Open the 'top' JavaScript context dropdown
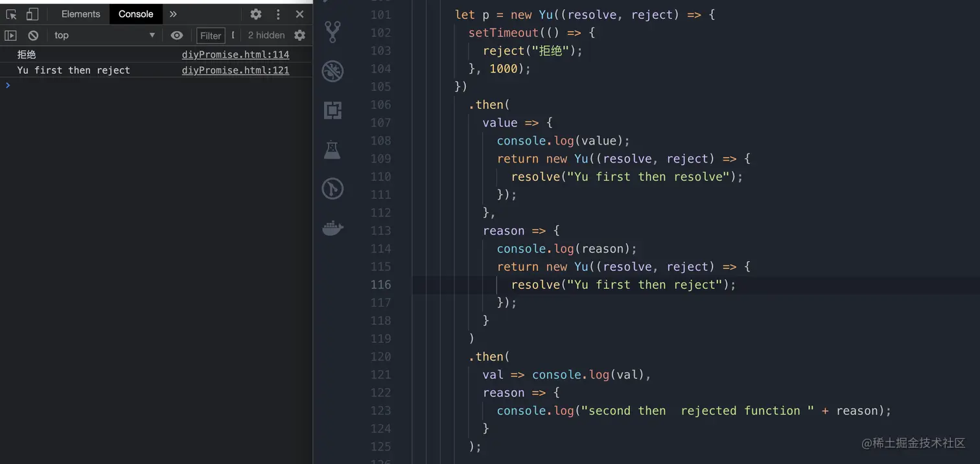Viewport: 980px width, 464px height. pos(104,35)
